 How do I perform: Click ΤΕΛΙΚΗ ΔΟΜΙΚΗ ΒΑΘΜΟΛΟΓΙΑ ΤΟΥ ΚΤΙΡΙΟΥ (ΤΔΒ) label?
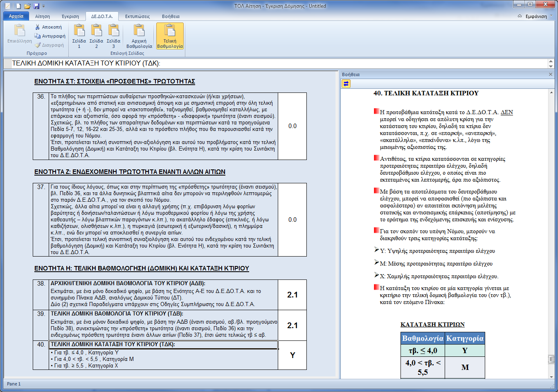pyautogui.click(x=117, y=313)
